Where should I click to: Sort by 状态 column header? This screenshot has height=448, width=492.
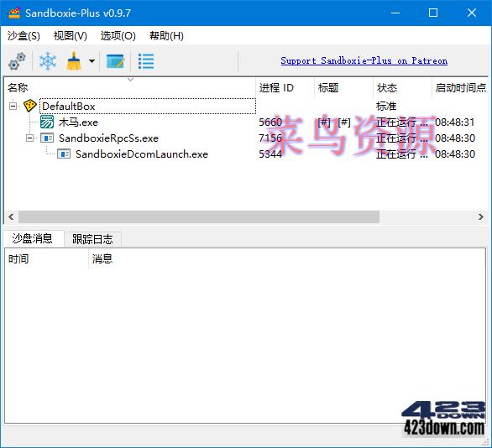pos(402,88)
